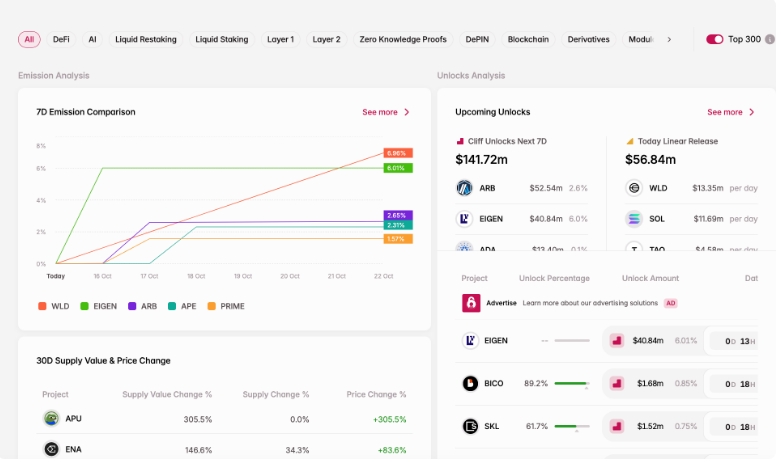Click the ENA token logo
The width and height of the screenshot is (781, 462).
51,449
